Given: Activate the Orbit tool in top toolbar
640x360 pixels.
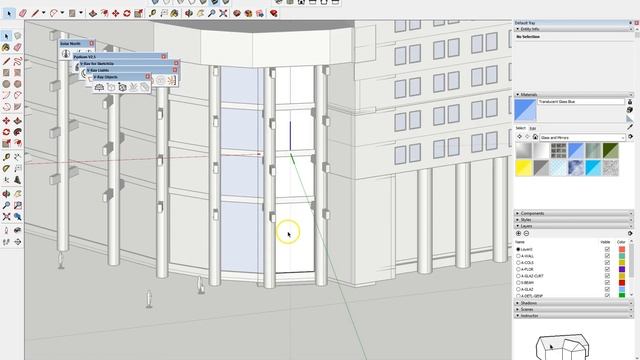Looking at the screenshot, I should pos(189,13).
